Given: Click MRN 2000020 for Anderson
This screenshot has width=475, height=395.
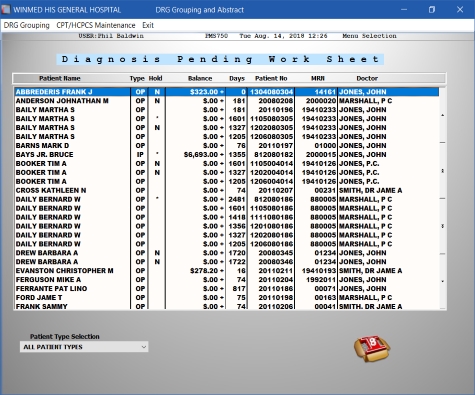Looking at the screenshot, I should pos(321,101).
